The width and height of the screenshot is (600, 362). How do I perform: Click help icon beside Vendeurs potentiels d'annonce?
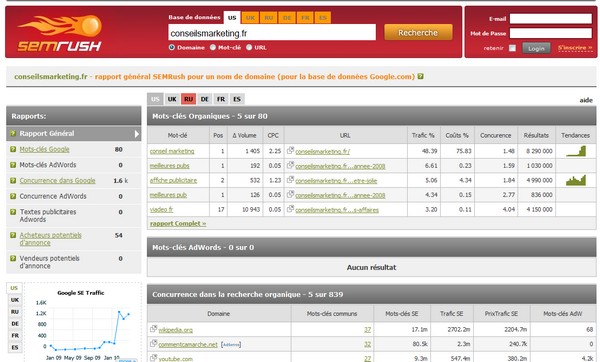(x=13, y=258)
